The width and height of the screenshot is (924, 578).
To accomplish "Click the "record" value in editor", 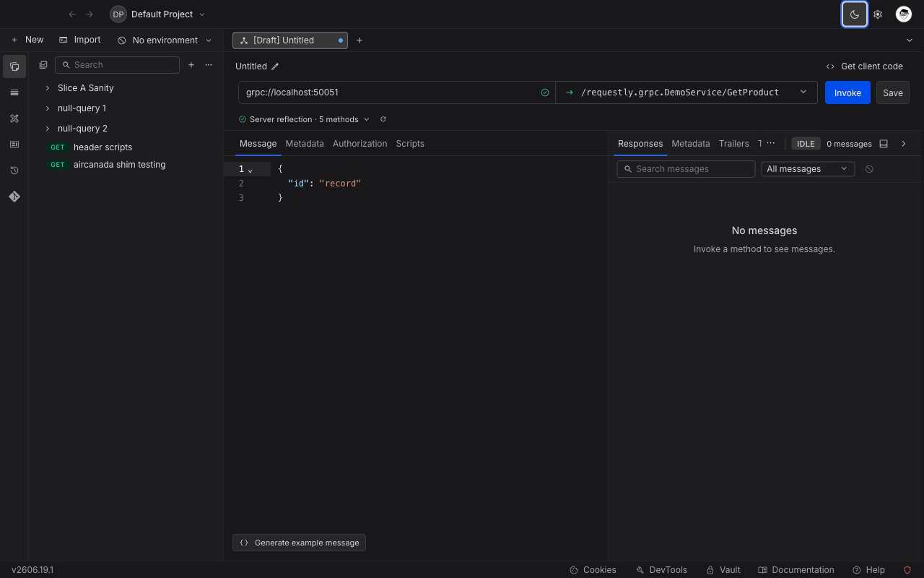I will tap(340, 184).
